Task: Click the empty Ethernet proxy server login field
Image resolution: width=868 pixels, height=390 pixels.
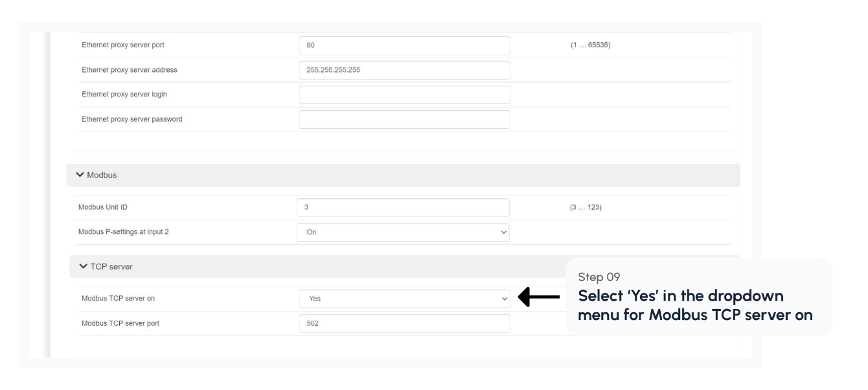Action: click(404, 95)
